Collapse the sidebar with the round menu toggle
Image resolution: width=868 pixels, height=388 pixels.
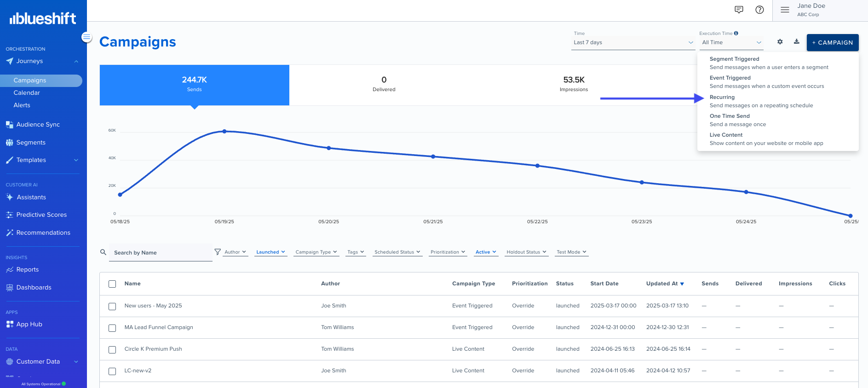[86, 37]
